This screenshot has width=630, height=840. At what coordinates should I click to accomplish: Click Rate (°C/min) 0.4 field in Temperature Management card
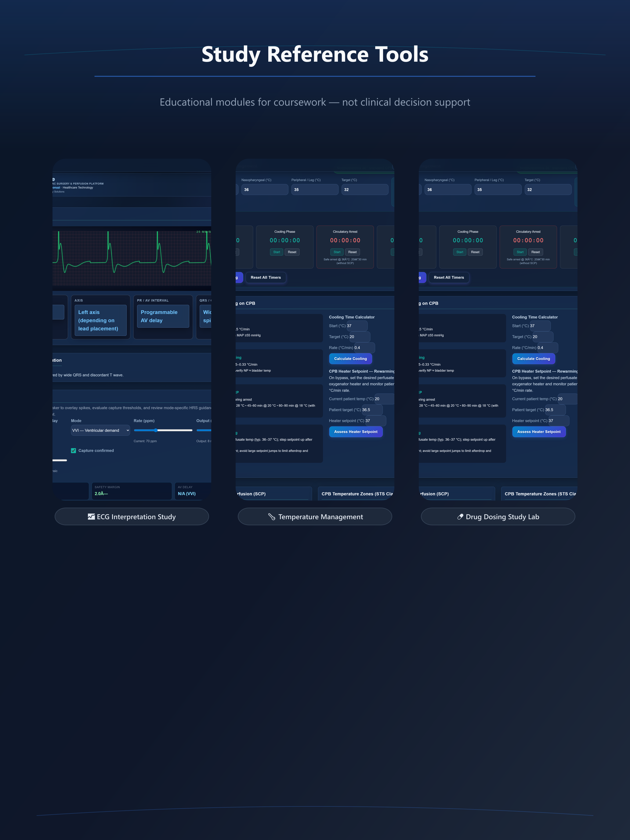tap(364, 347)
